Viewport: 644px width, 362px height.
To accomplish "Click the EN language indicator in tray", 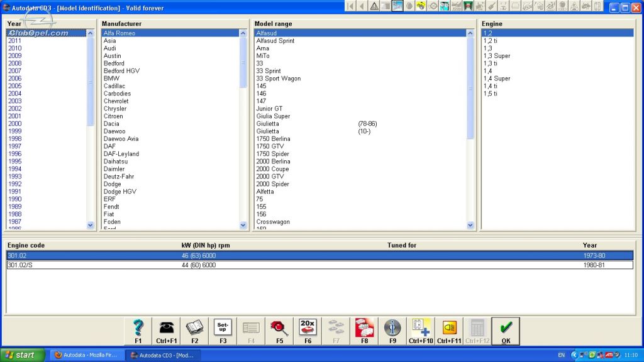I will 562,355.
